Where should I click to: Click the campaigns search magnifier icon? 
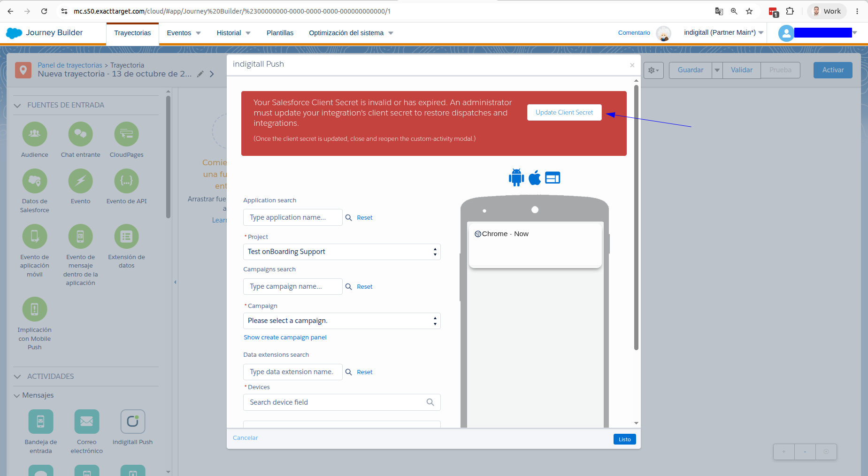point(349,287)
